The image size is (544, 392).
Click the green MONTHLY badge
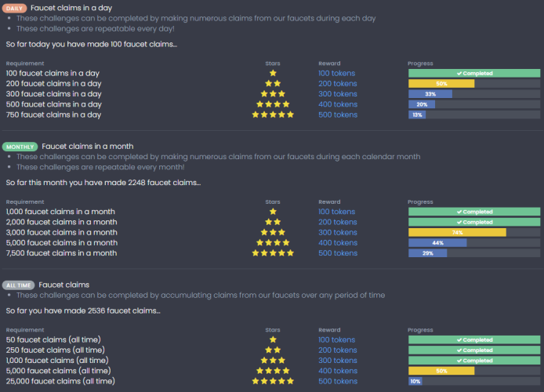click(20, 147)
